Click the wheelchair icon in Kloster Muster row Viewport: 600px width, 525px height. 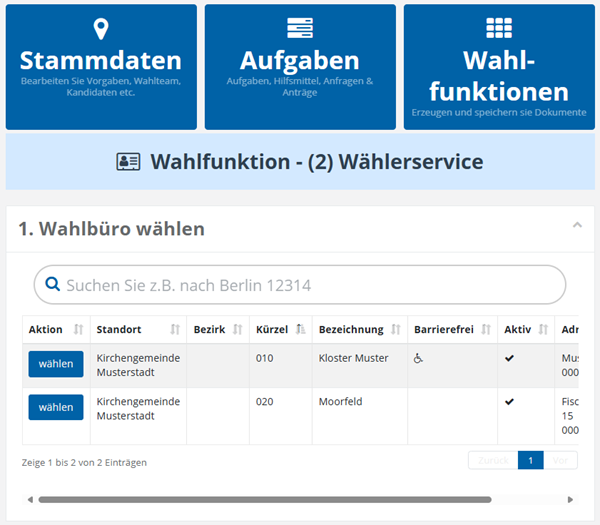[x=419, y=357]
